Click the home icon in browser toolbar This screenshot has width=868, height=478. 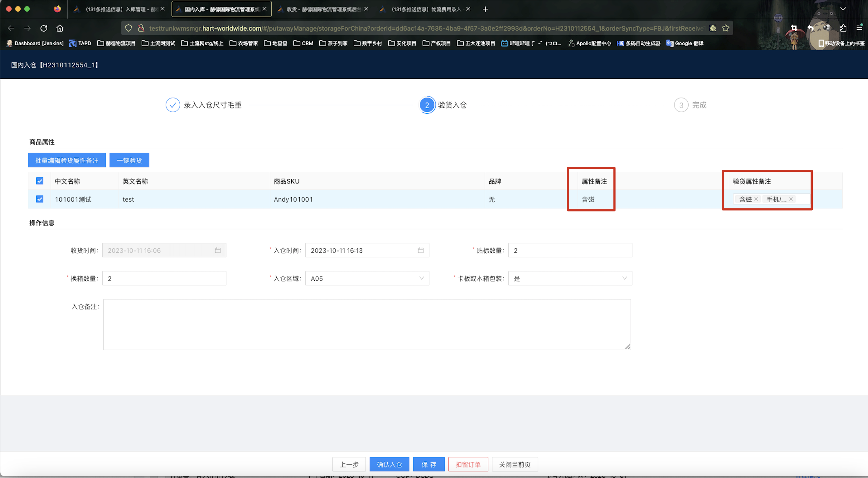pyautogui.click(x=60, y=28)
